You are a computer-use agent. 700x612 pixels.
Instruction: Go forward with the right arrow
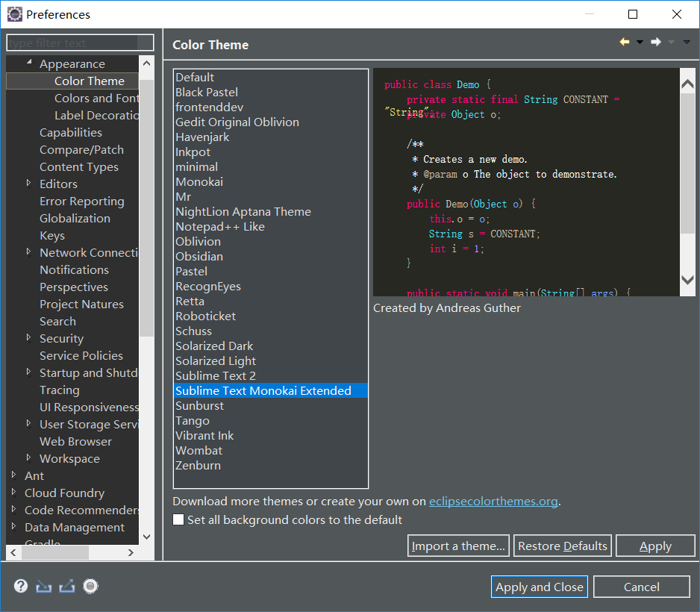(x=656, y=42)
